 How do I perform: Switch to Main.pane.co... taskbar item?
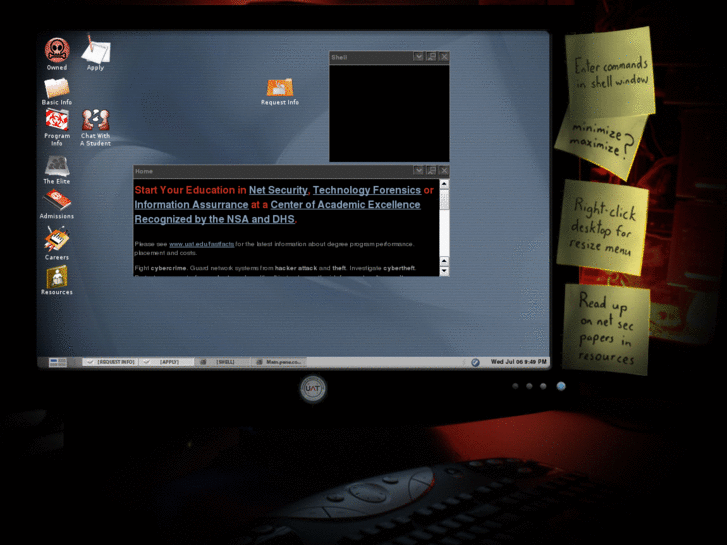click(279, 362)
